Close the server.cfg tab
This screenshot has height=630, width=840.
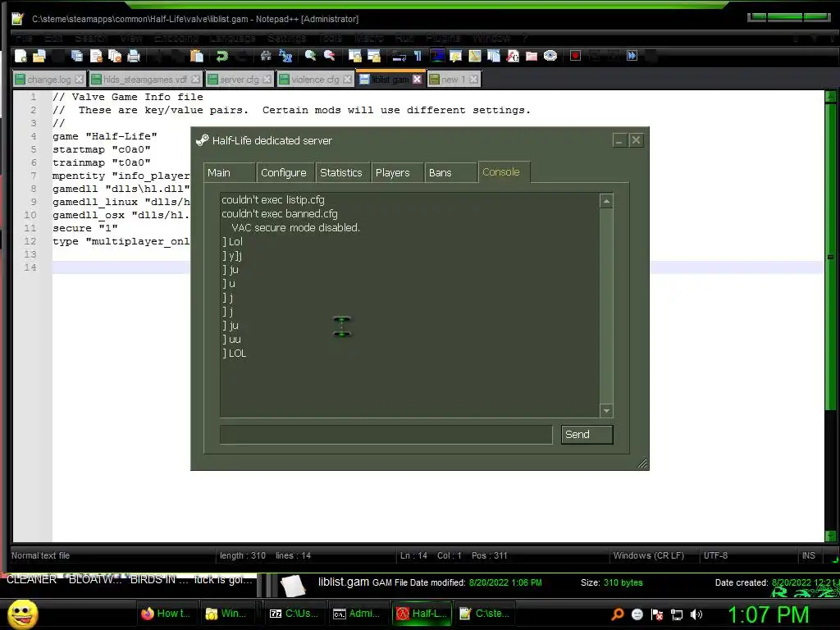coord(267,80)
